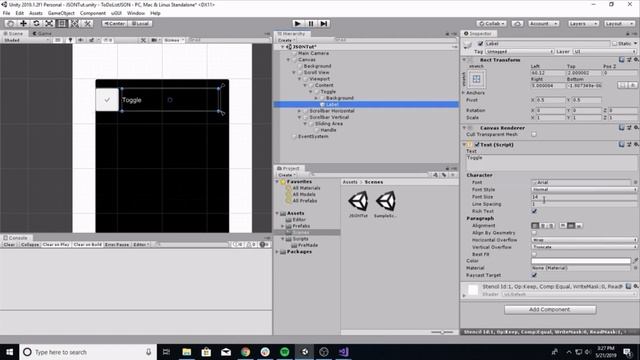The height and width of the screenshot is (360, 640).
Task: Open Rect Transform help book icon
Action: (x=622, y=60)
